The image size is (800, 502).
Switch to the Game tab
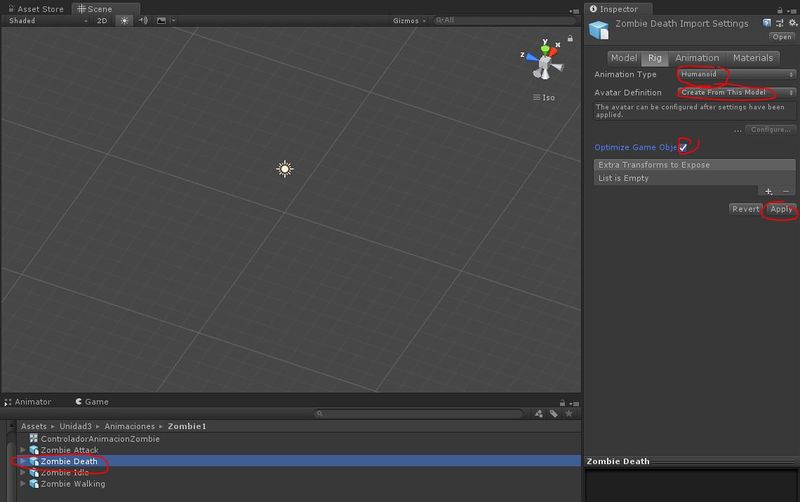coord(92,402)
